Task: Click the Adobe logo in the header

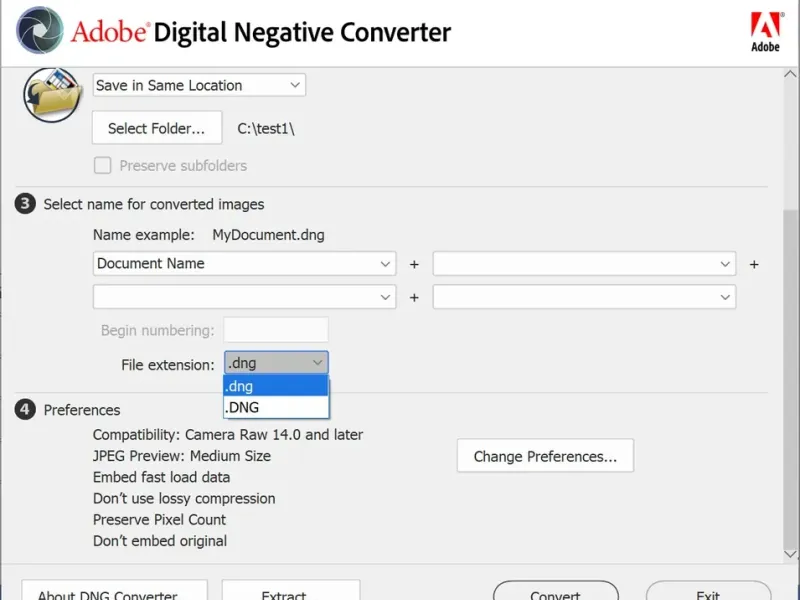Action: [765, 31]
